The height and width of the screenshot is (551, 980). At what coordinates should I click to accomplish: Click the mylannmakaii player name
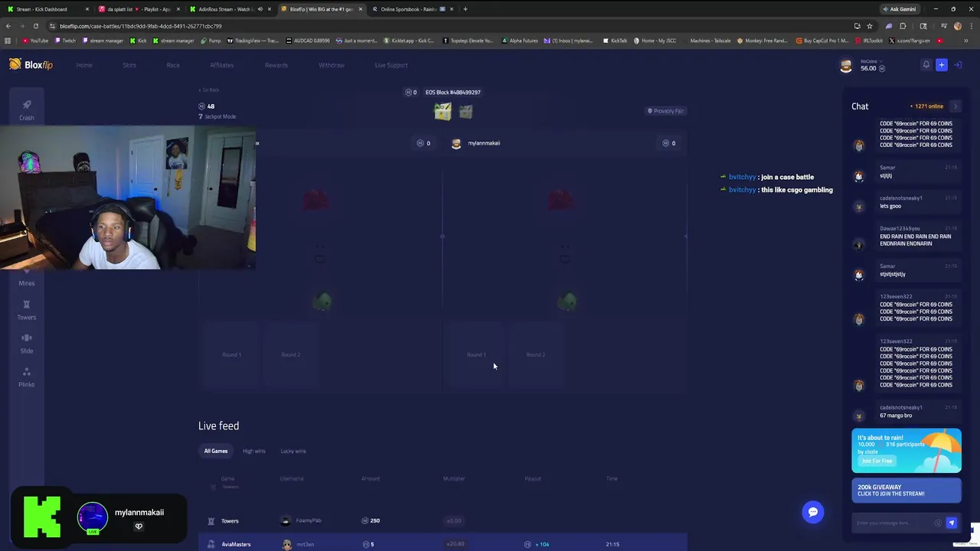click(x=484, y=143)
